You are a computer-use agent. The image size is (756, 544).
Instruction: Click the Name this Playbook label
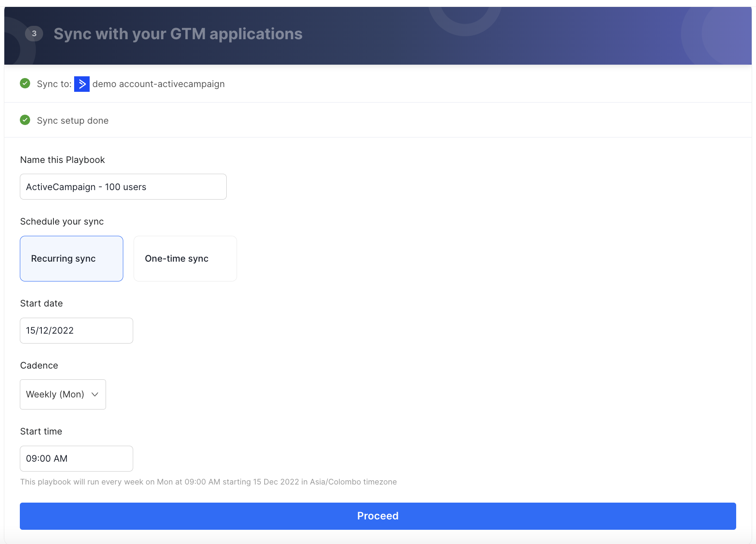tap(62, 160)
